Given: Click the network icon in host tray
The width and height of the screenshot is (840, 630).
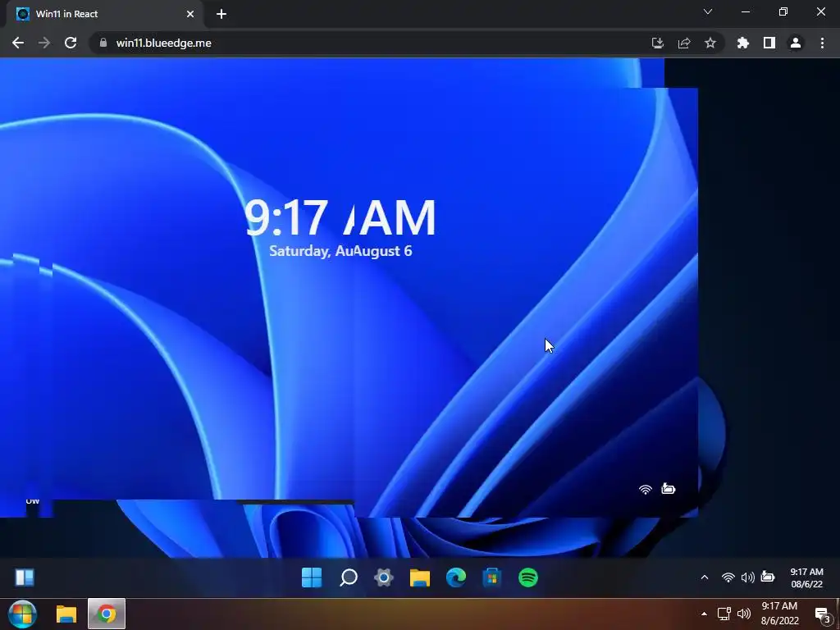Looking at the screenshot, I should click(x=724, y=614).
